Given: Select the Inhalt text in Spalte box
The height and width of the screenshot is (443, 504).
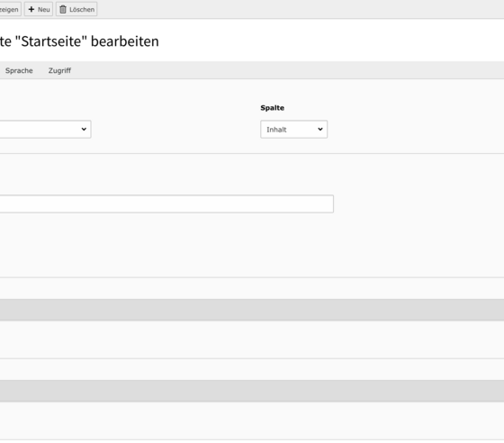Looking at the screenshot, I should pos(276,130).
